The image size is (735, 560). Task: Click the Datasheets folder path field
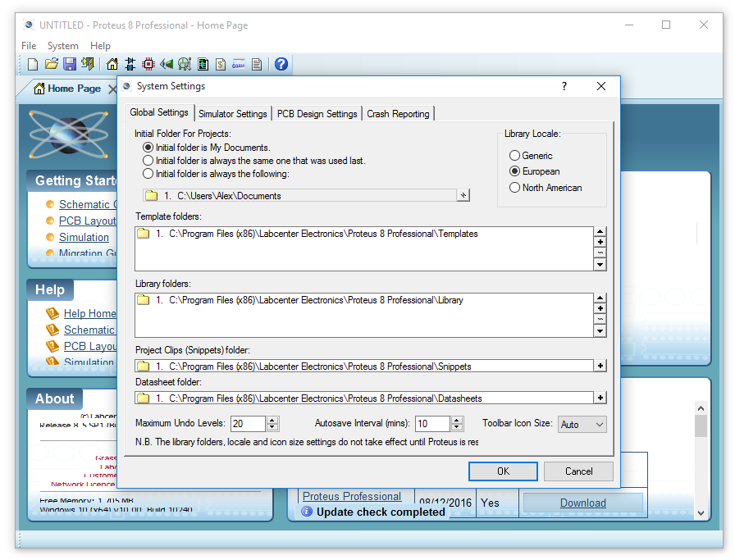364,398
